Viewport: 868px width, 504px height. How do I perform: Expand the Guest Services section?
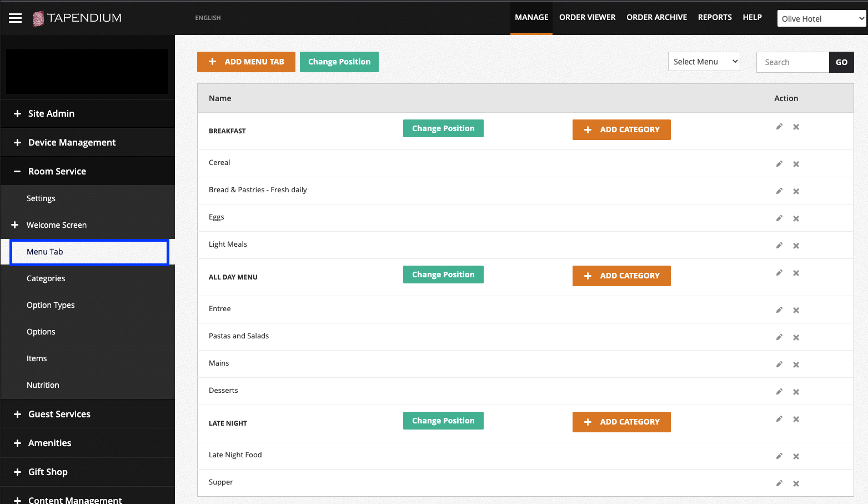59,413
